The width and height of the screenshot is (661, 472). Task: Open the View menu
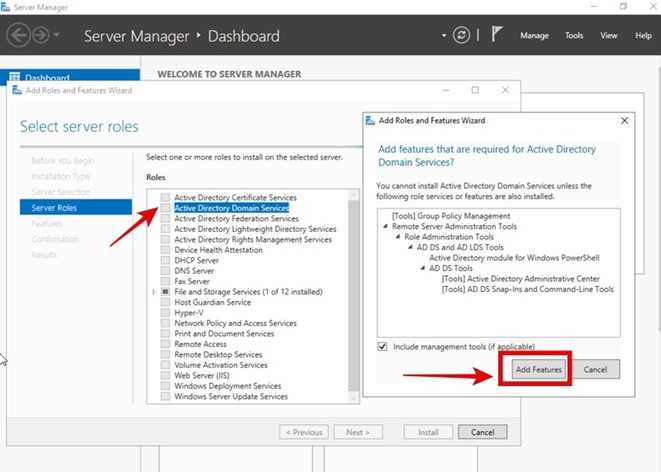click(609, 35)
